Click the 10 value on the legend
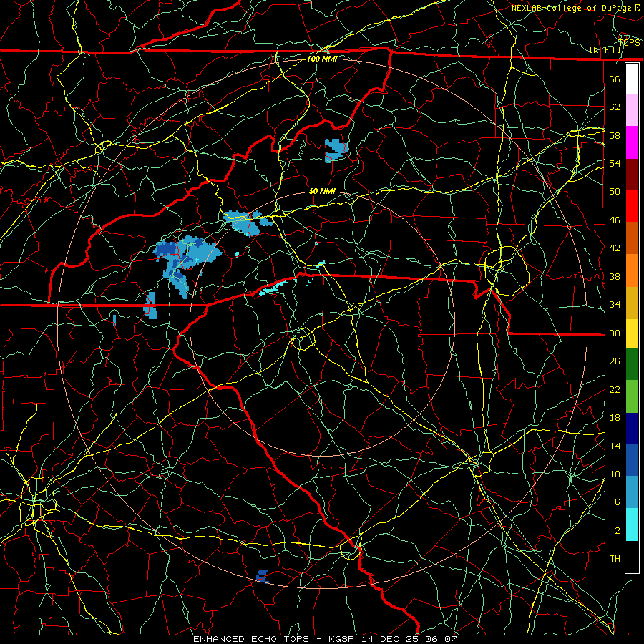The height and width of the screenshot is (644, 644). pyautogui.click(x=615, y=474)
